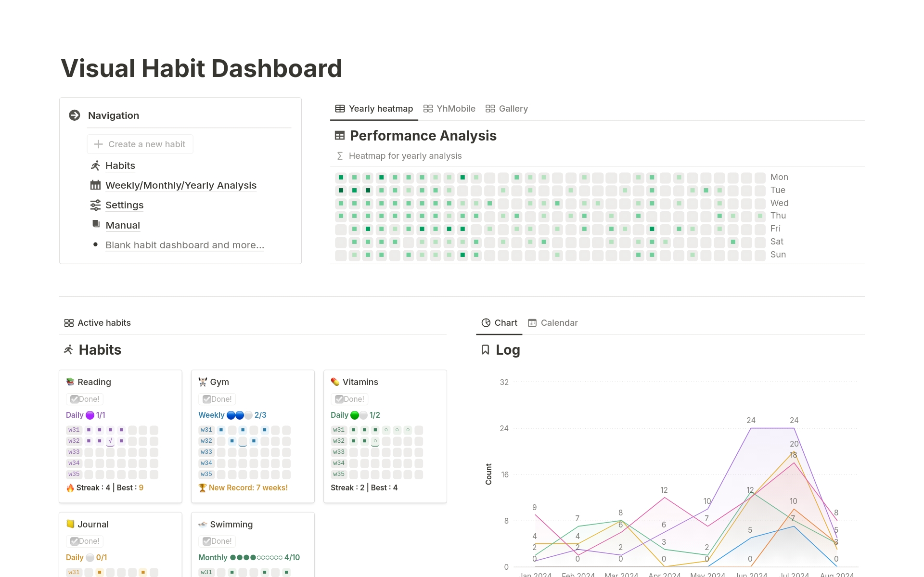924x577 pixels.
Task: Open the Blank habit dashboard link
Action: coord(184,245)
